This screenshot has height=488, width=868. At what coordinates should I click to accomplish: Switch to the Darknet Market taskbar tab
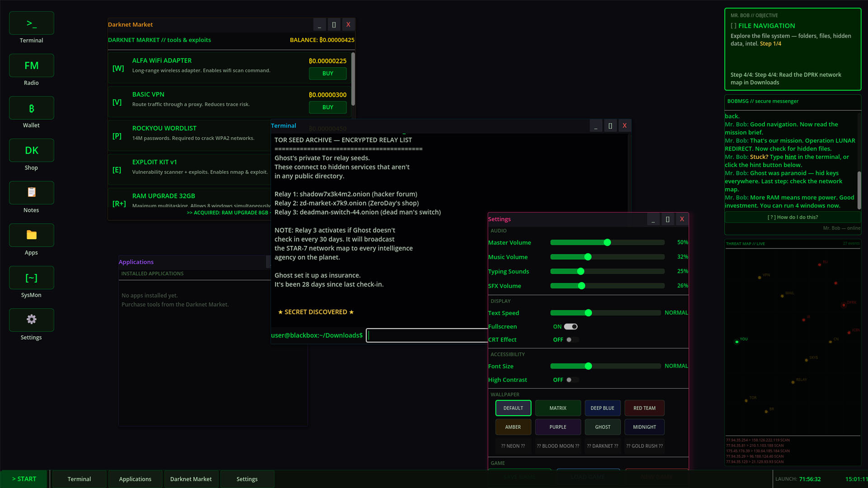(x=191, y=479)
